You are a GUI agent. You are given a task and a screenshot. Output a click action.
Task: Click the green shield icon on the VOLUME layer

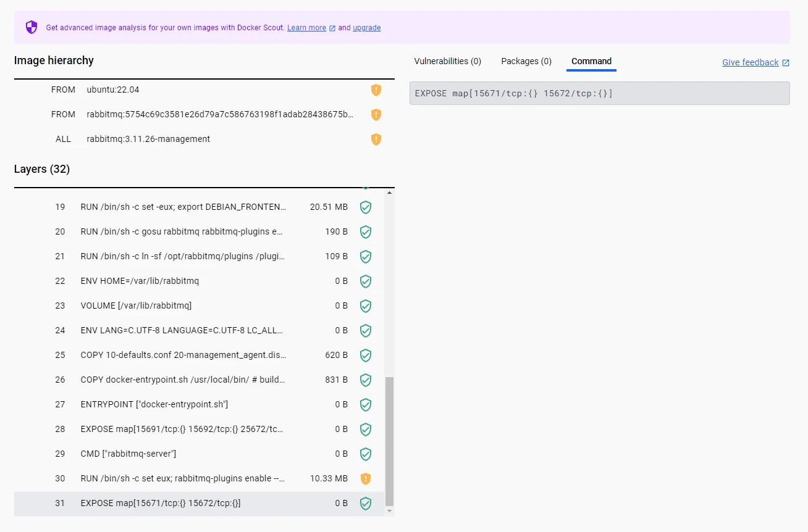(365, 305)
